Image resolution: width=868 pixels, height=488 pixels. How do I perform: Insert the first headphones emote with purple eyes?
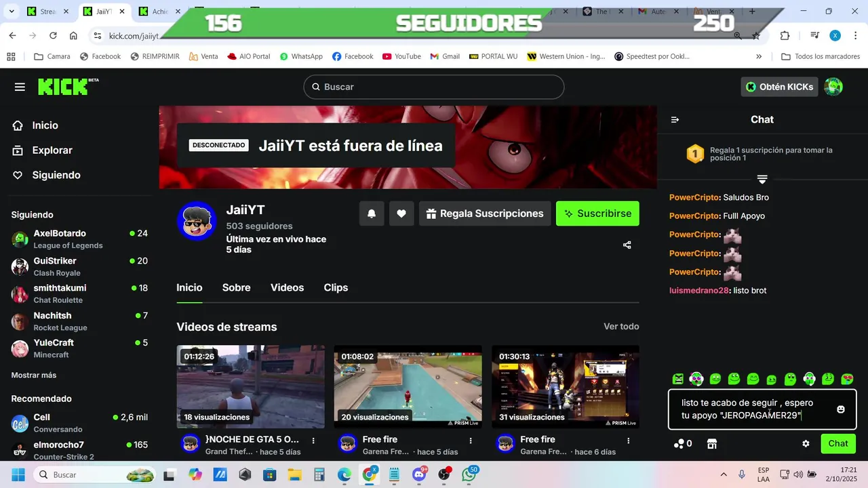pos(696,379)
